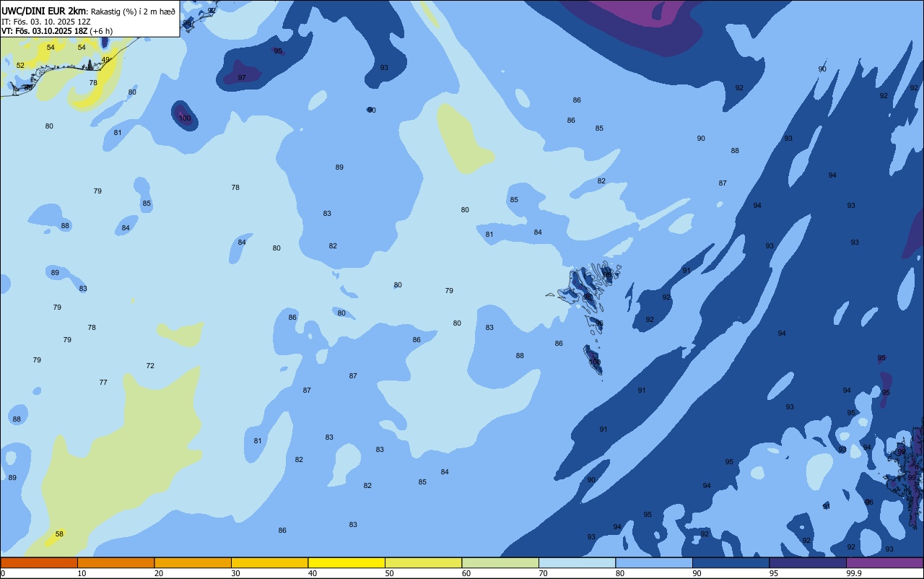Image resolution: width=924 pixels, height=579 pixels.
Task: Click the legend tick label "0"
Action: (3, 573)
